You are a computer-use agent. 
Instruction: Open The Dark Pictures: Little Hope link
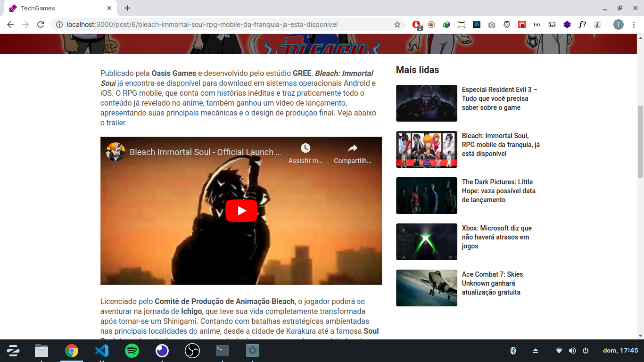click(x=498, y=191)
